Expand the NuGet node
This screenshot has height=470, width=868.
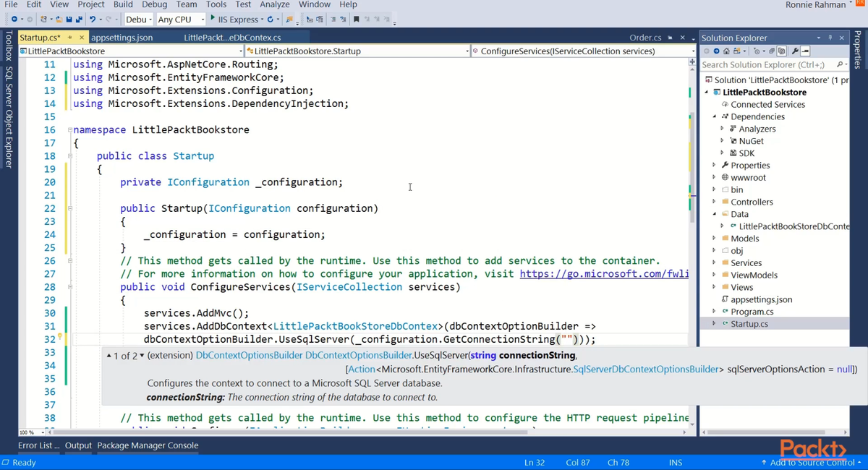(722, 141)
